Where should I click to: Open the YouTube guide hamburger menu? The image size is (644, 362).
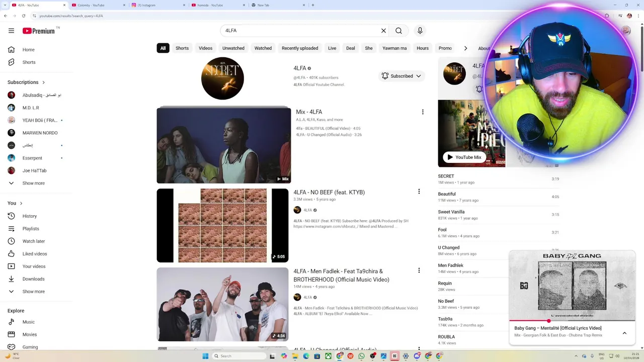point(11,31)
